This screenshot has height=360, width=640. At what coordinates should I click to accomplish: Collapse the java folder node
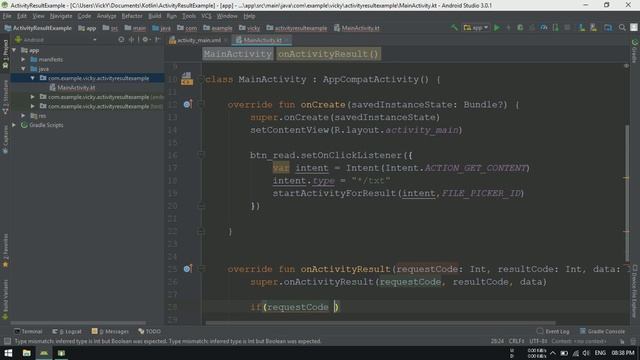pos(24,69)
